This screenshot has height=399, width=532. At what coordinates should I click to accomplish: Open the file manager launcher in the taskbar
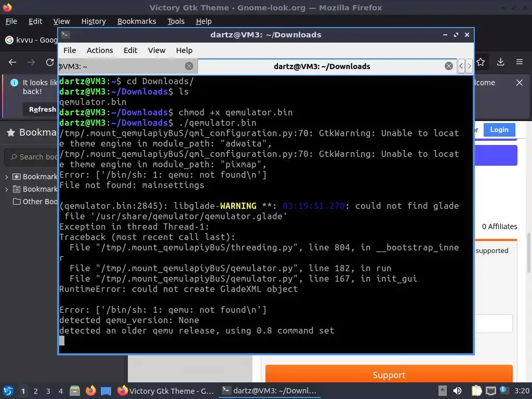tap(75, 391)
